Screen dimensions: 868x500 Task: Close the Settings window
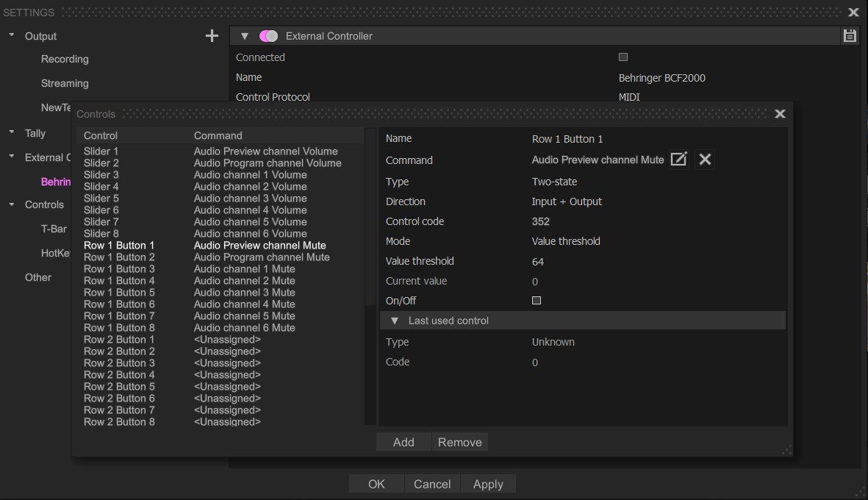click(x=853, y=12)
